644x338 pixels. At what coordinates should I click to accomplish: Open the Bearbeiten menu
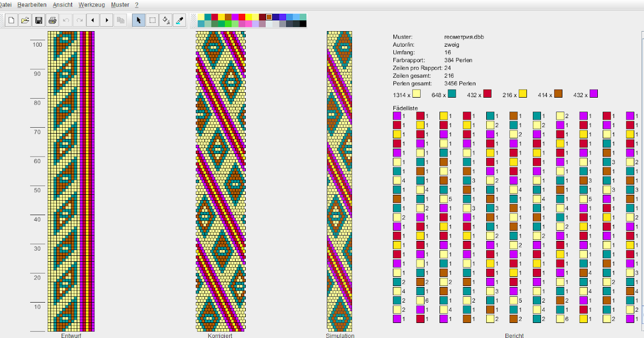tap(32, 4)
